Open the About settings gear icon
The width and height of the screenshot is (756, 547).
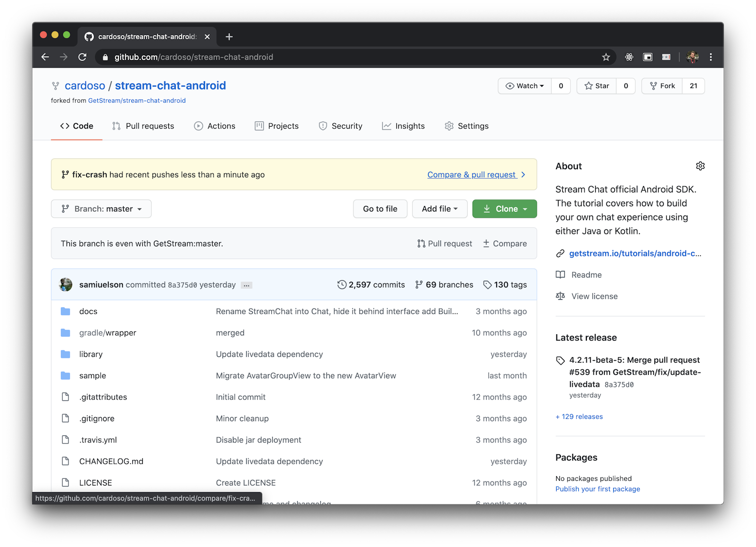coord(700,166)
